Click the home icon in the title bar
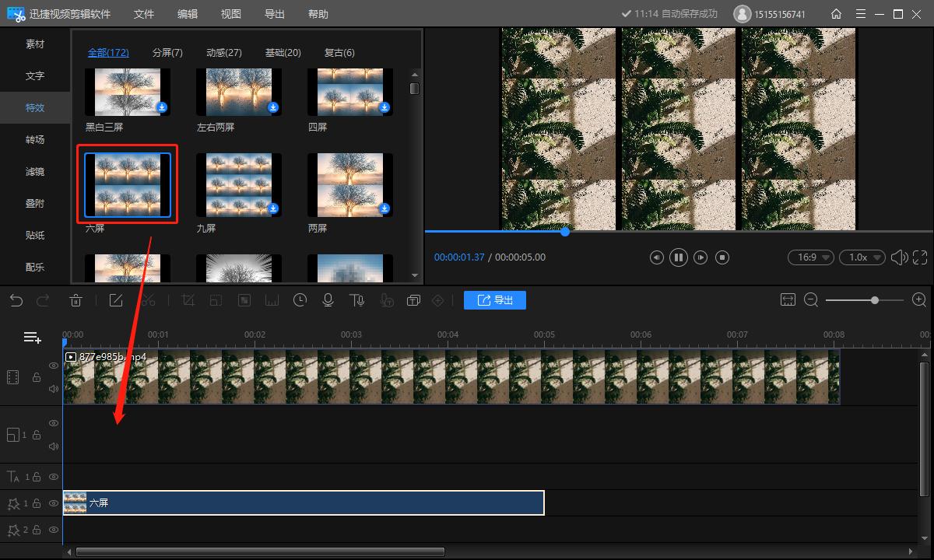The width and height of the screenshot is (934, 560). pos(836,14)
